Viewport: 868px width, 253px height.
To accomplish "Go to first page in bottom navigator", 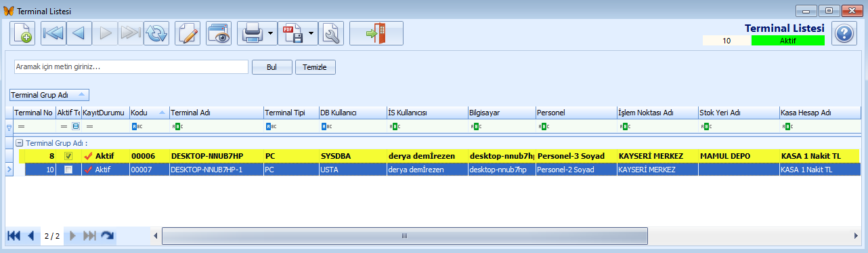I will pyautogui.click(x=14, y=235).
